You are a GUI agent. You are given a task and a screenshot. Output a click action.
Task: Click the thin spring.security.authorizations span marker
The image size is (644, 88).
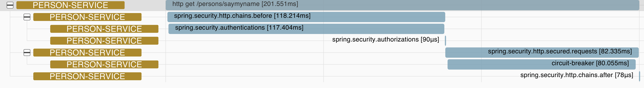[x=445, y=41]
